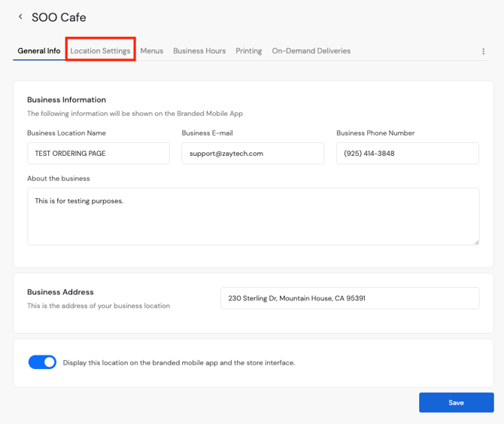504x424 pixels.
Task: Click the Business Information heading
Action: (x=66, y=99)
